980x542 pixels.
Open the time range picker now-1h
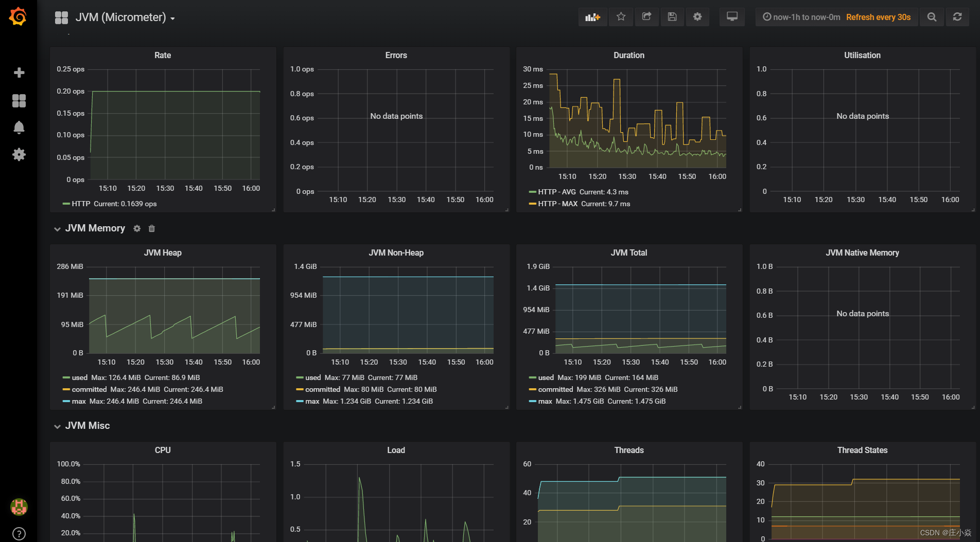(801, 17)
